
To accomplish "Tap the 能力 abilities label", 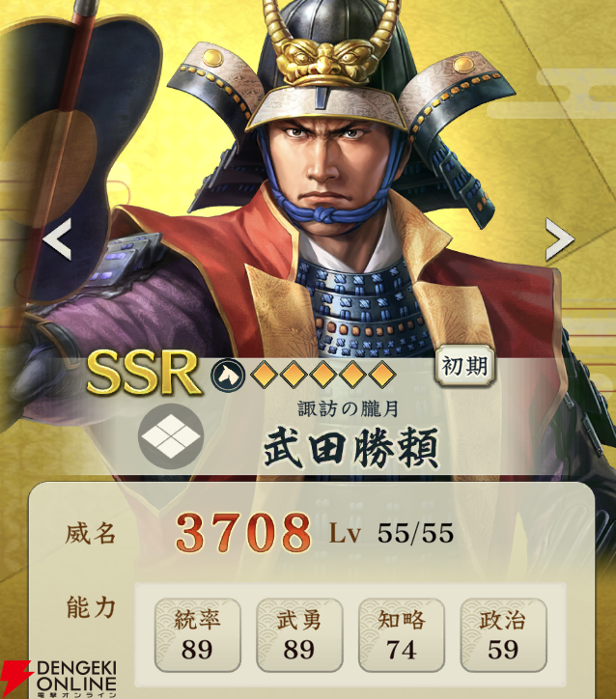I will (91, 607).
